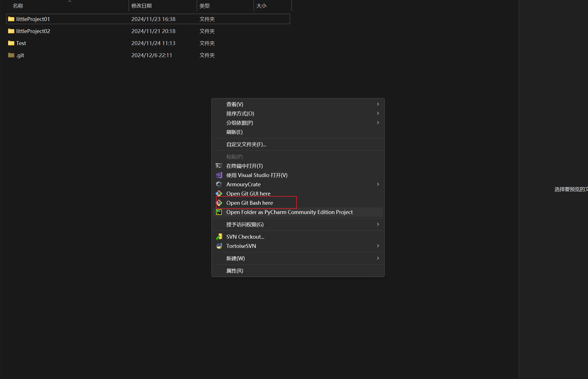Viewport: 588px width, 379px height.
Task: Expand the 排序方式(O) submenu arrow
Action: pyautogui.click(x=378, y=113)
